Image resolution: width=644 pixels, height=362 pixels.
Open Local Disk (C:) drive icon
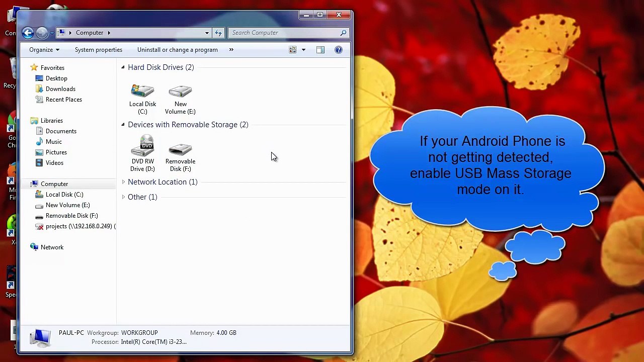[142, 100]
